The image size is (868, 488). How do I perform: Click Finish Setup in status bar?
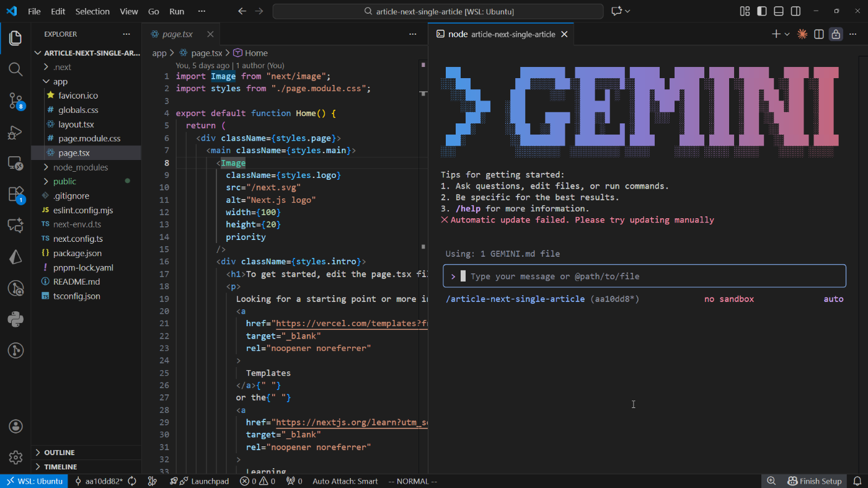814,481
